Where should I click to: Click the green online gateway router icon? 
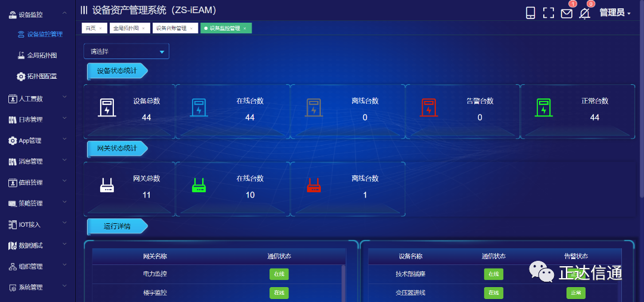point(199,185)
